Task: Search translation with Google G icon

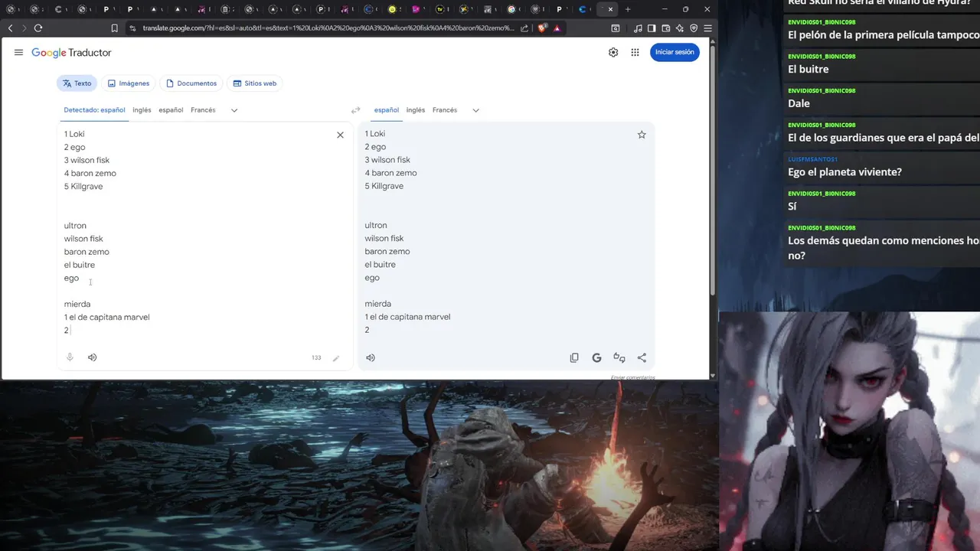Action: [596, 357]
